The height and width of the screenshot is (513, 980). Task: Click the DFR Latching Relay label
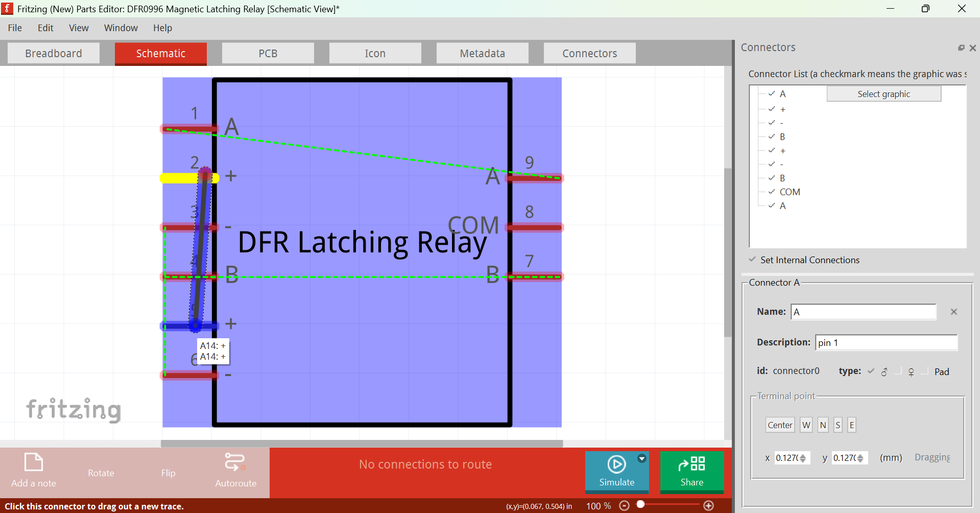tap(362, 243)
